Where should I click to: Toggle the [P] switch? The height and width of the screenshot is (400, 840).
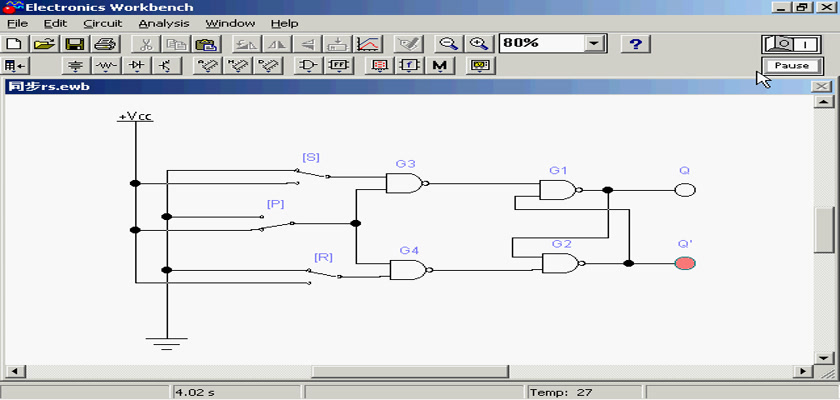coord(276,225)
